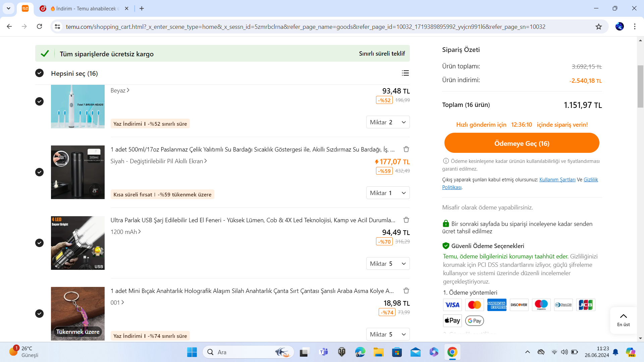Click the Google Pay payment logo
Screen dimensions: 644x362
coord(474,321)
